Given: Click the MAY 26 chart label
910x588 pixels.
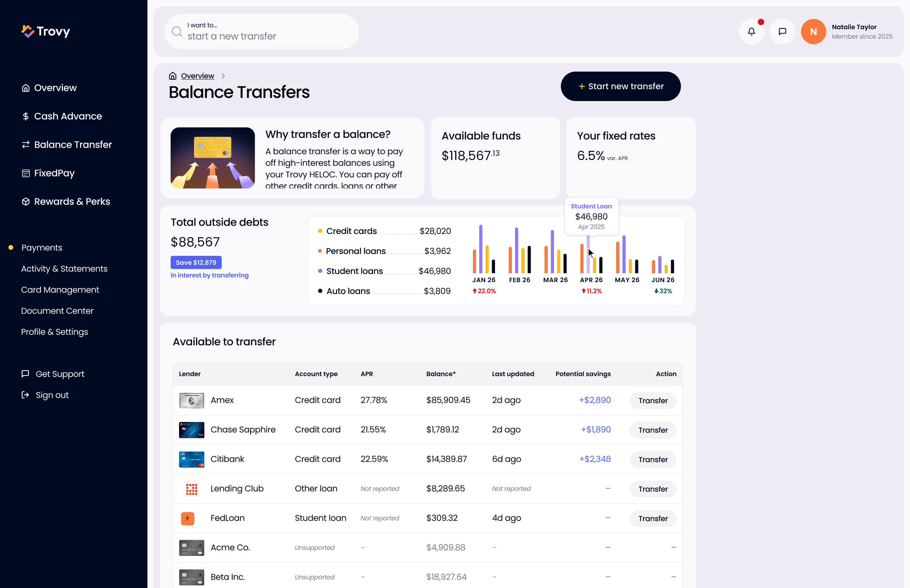Looking at the screenshot, I should (627, 280).
